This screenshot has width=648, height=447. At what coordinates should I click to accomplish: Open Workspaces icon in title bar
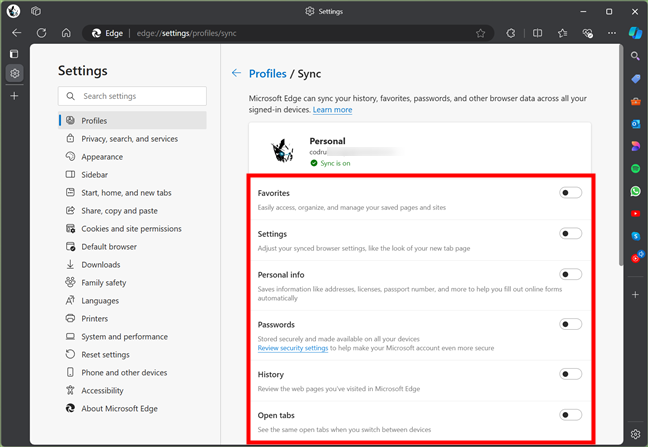[x=36, y=11]
